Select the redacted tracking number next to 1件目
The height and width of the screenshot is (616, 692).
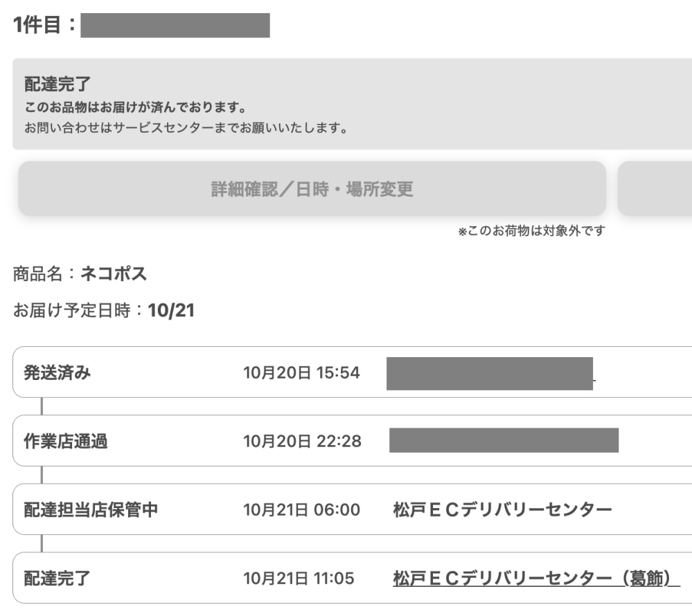coord(177,24)
